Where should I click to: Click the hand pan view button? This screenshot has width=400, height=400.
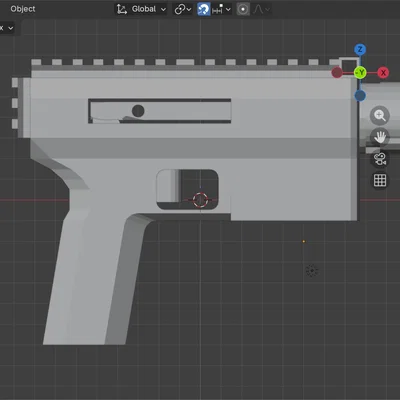pyautogui.click(x=380, y=137)
